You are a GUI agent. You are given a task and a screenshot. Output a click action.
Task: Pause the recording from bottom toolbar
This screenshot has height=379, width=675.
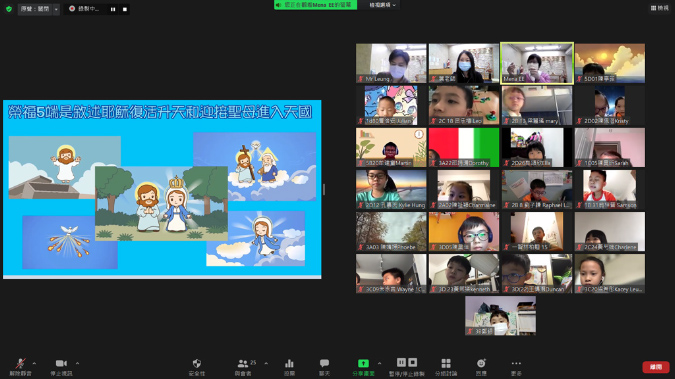tap(401, 363)
